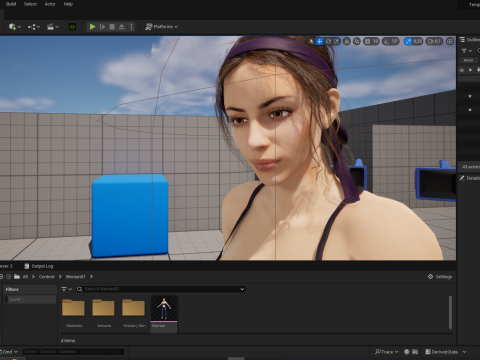Toggle surface snapping icon in viewport
480x360 pixels.
click(357, 41)
